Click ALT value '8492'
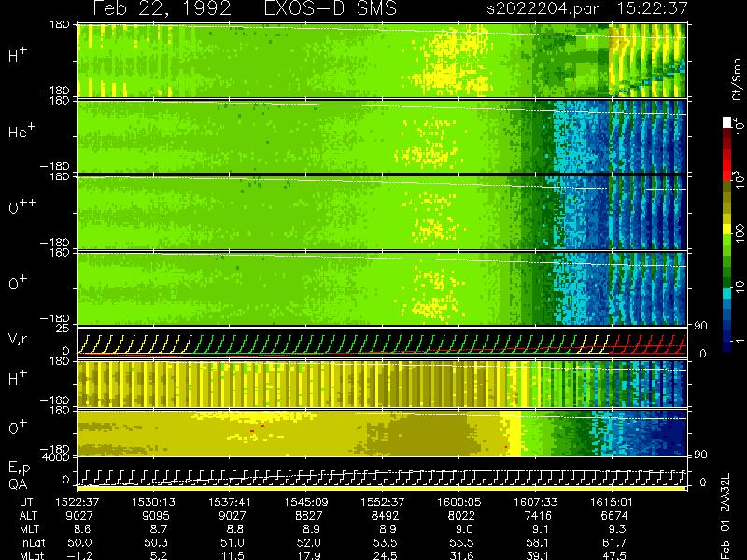Screen dimensions: 747x560 (385, 516)
